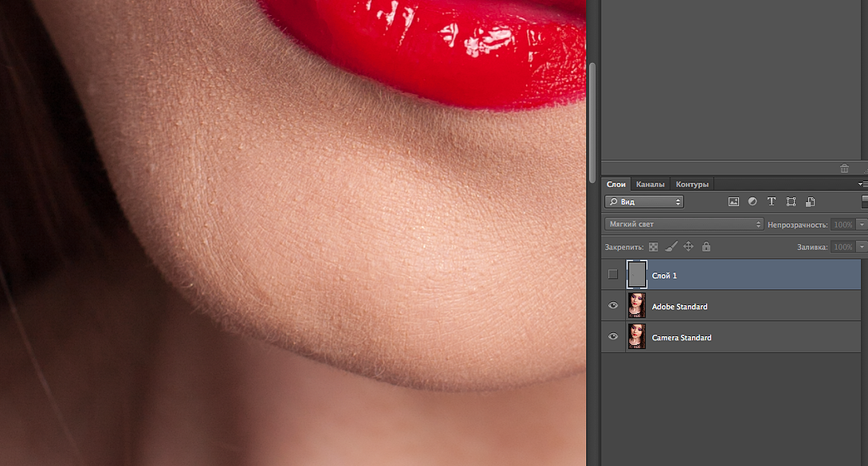Hide the Camera Standard layer
Viewport: 868px width, 466px height.
(x=613, y=336)
